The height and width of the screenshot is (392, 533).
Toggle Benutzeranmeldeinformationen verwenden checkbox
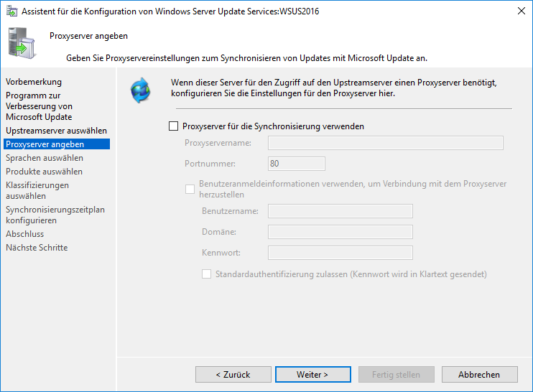[x=190, y=189]
